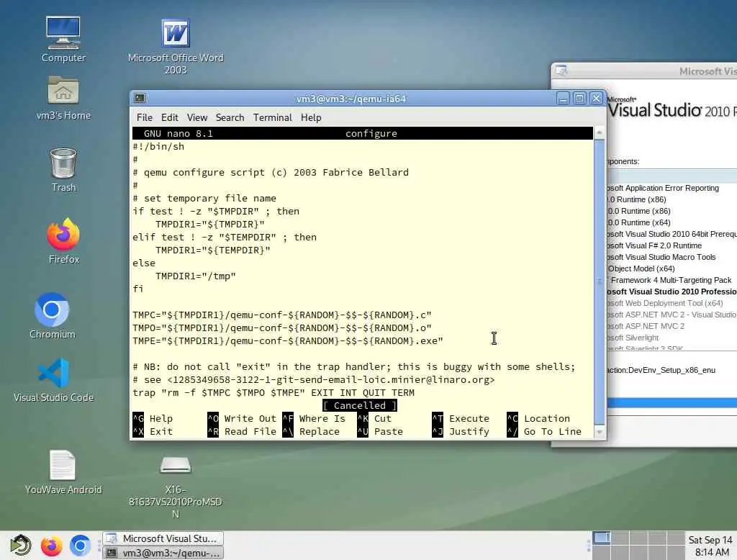Open the File menu in terminal
The image size is (737, 560).
coord(144,117)
